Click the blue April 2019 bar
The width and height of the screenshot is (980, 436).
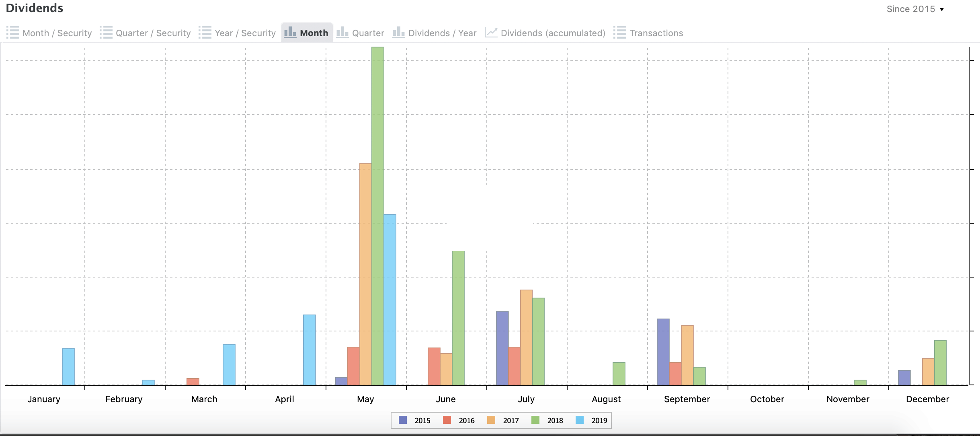pos(310,350)
